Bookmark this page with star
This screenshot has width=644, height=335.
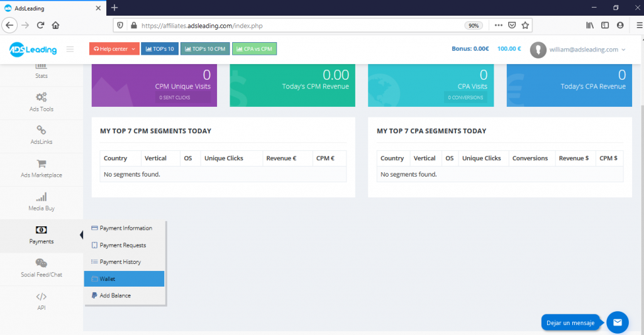click(x=525, y=25)
